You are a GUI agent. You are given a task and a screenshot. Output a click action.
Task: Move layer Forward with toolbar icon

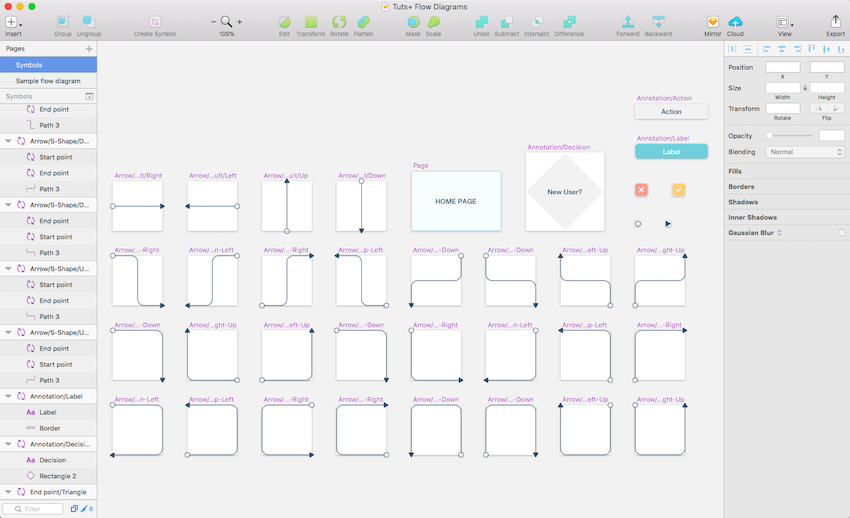click(x=627, y=22)
